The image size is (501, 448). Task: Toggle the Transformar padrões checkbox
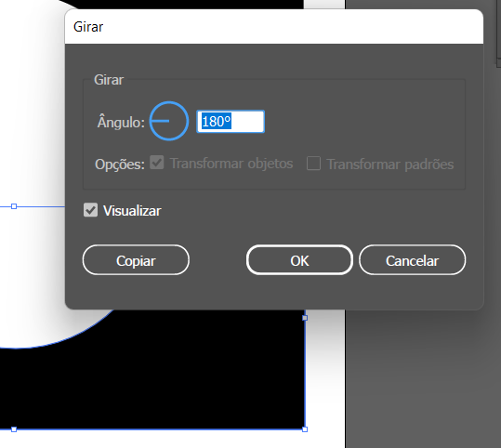click(x=313, y=164)
